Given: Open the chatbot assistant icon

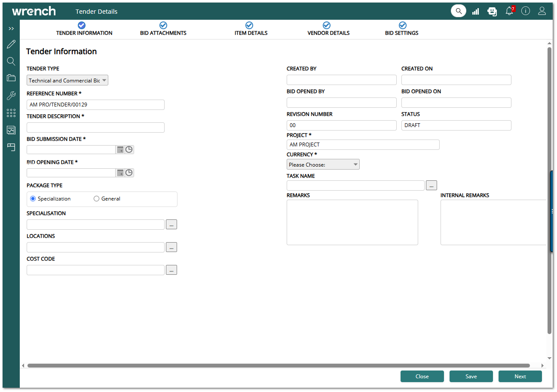Looking at the screenshot, I should point(492,11).
